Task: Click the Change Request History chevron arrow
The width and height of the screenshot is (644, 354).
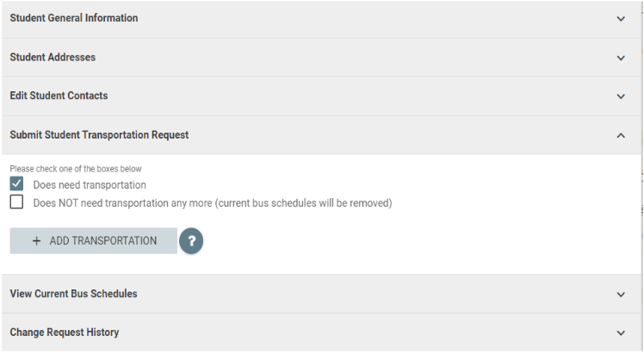Action: click(x=621, y=333)
